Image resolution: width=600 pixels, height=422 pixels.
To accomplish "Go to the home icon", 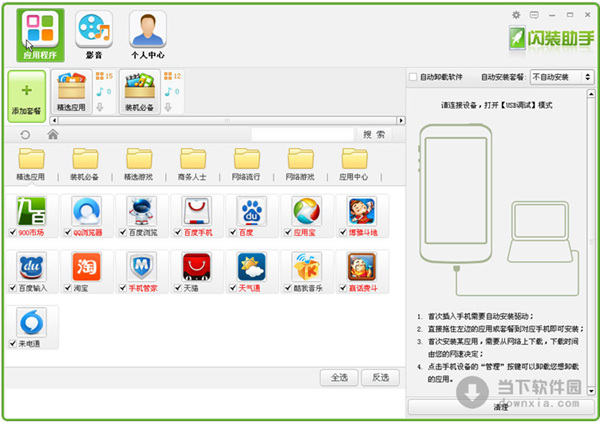I will tap(53, 134).
